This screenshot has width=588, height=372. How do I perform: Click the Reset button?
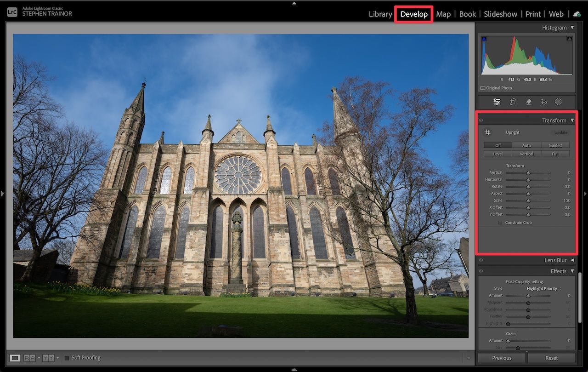coord(552,358)
